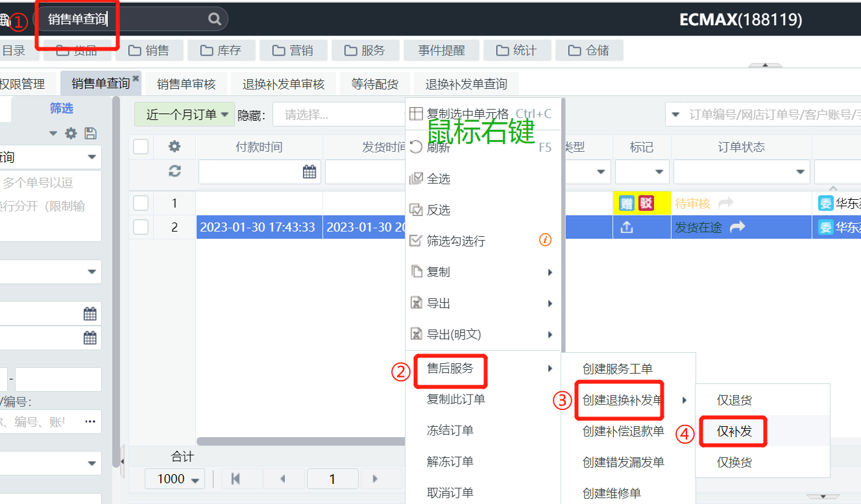Choose 仅退货 from the submenu
861x504 pixels.
tap(734, 400)
